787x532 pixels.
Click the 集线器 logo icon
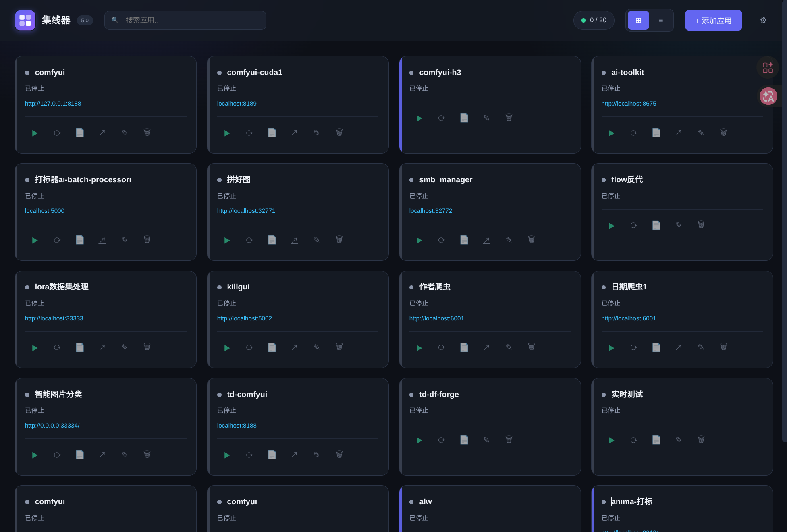(x=25, y=20)
